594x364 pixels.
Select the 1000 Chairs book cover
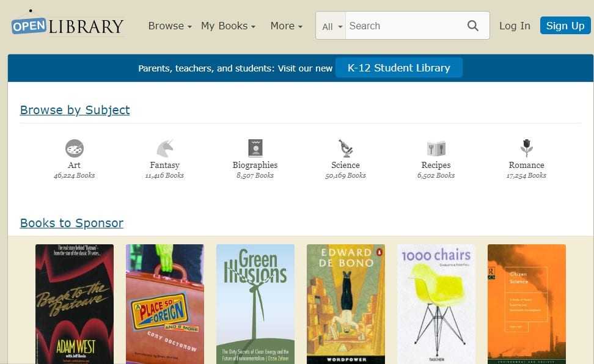coord(436,304)
